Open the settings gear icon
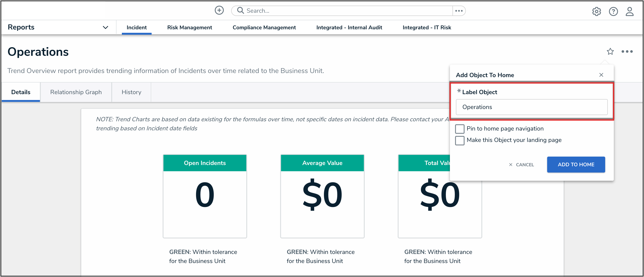This screenshot has height=277, width=644. pyautogui.click(x=596, y=11)
